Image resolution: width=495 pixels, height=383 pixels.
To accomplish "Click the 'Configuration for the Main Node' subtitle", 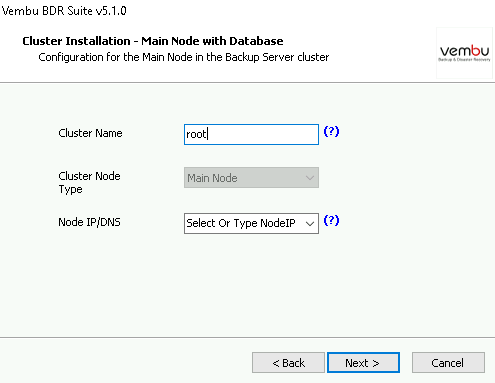I will (x=184, y=57).
